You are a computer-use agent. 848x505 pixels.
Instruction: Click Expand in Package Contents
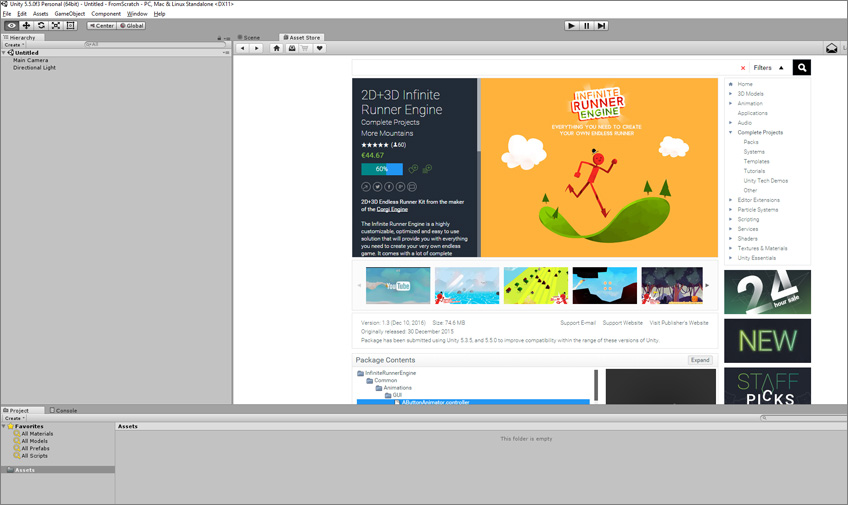[x=700, y=360]
